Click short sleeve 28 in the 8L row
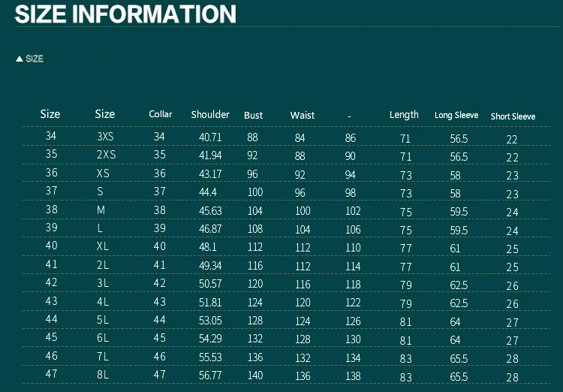This screenshot has height=392, width=563. pos(513,377)
